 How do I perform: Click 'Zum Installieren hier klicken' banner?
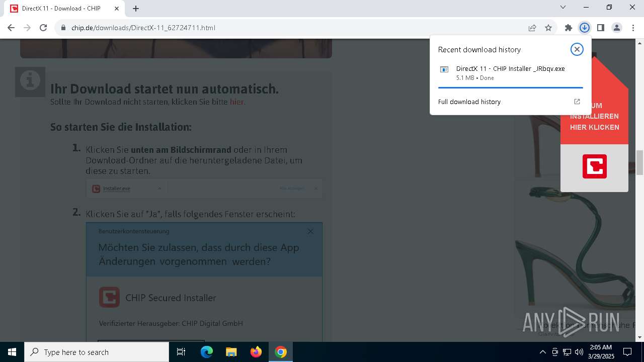[x=595, y=117]
